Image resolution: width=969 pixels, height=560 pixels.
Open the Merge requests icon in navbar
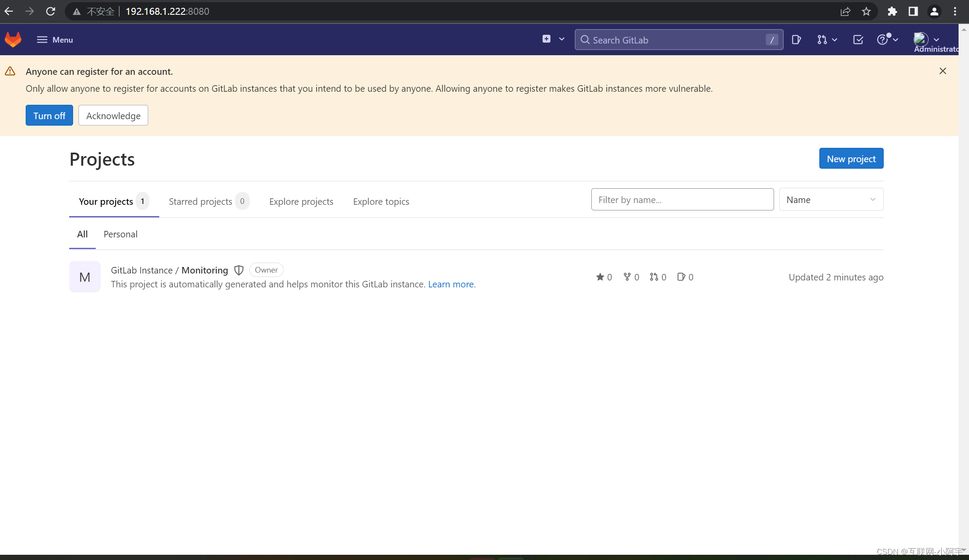[x=821, y=40]
